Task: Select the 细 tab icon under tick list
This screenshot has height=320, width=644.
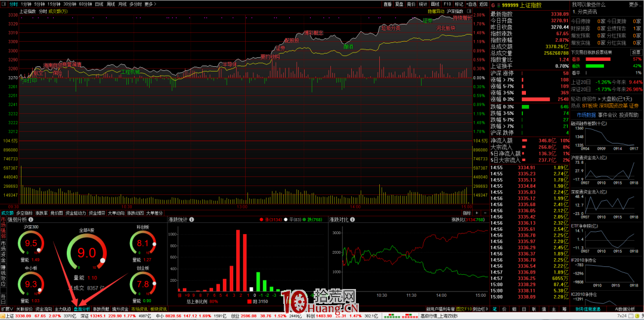Action: point(515,309)
